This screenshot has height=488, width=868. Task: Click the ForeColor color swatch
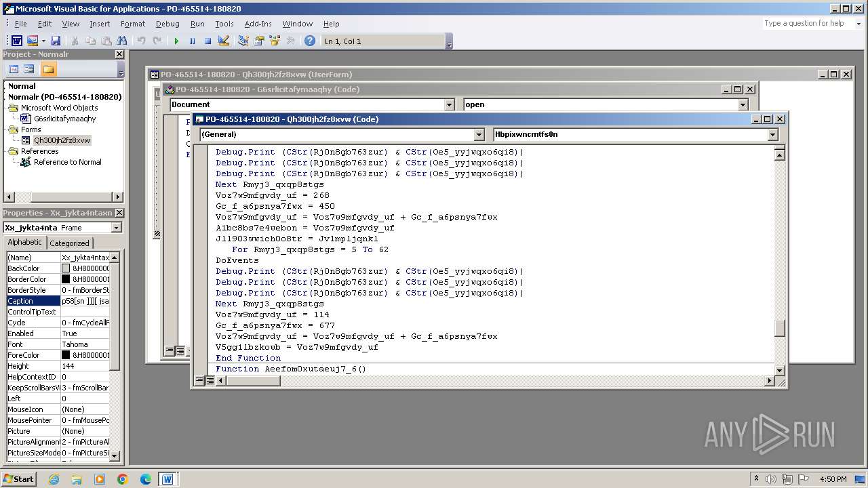[66, 355]
